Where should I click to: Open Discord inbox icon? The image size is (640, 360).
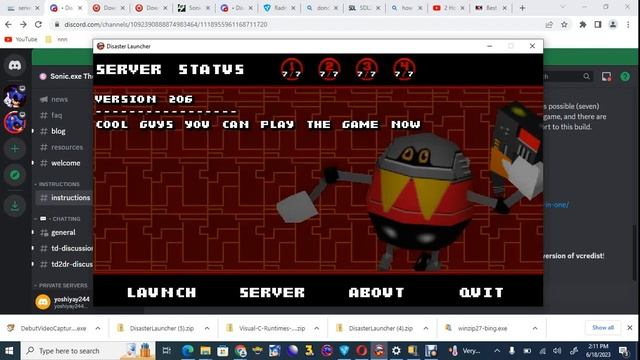(x=606, y=76)
